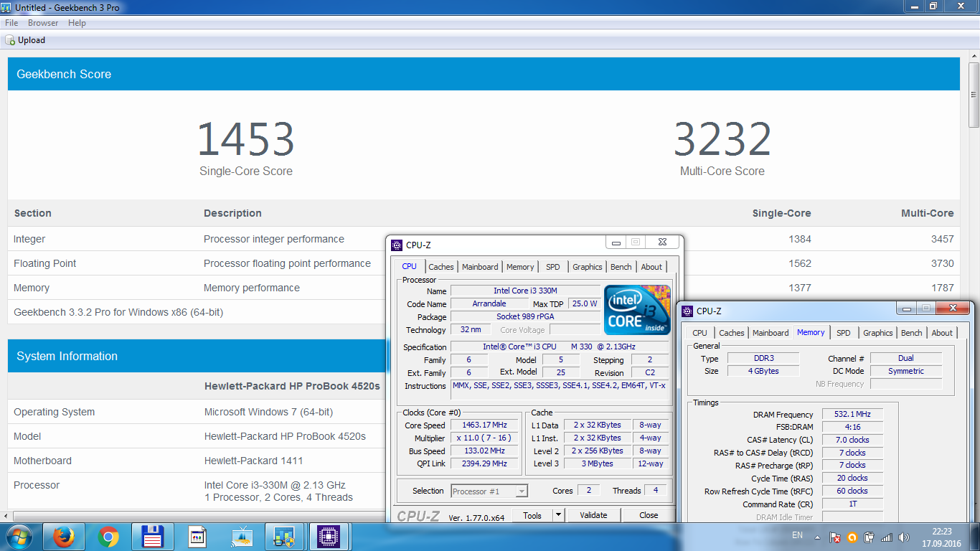Open the Processor #1 selection dropdown
The width and height of the screenshot is (980, 551).
489,491
